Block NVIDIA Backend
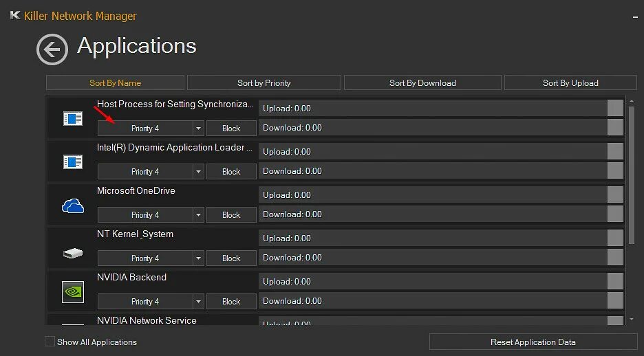Image resolution: width=644 pixels, height=356 pixels. point(231,302)
